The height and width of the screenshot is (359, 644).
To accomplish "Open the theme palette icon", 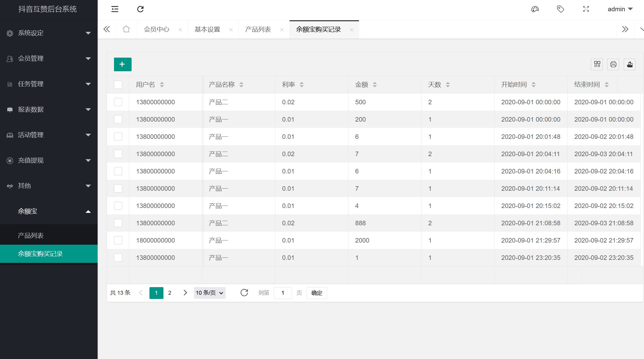I will coord(535,9).
